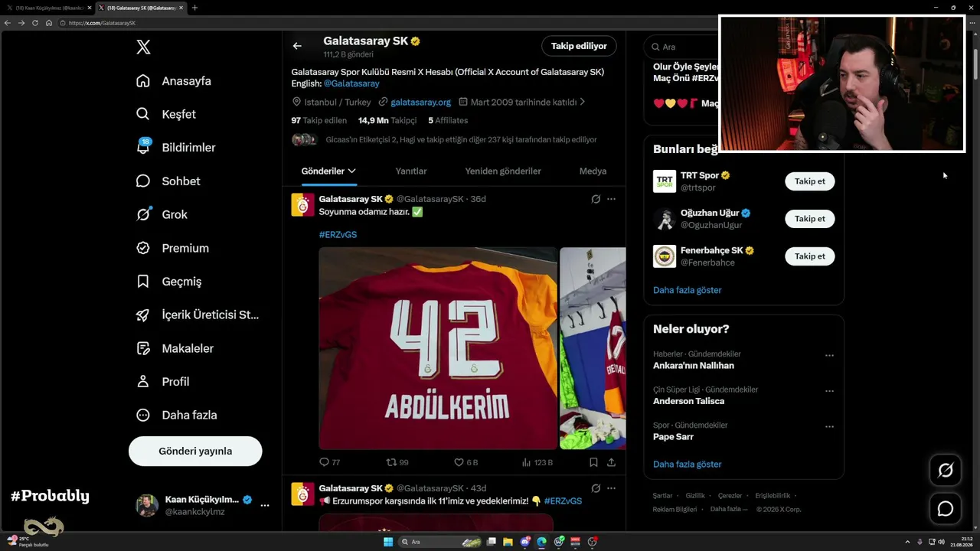Open the floating Grok button

(946, 471)
